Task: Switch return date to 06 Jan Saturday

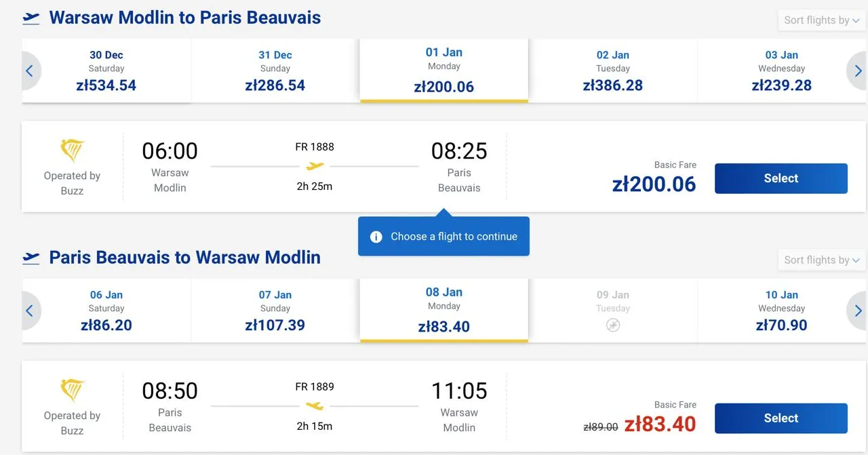Action: coord(106,311)
